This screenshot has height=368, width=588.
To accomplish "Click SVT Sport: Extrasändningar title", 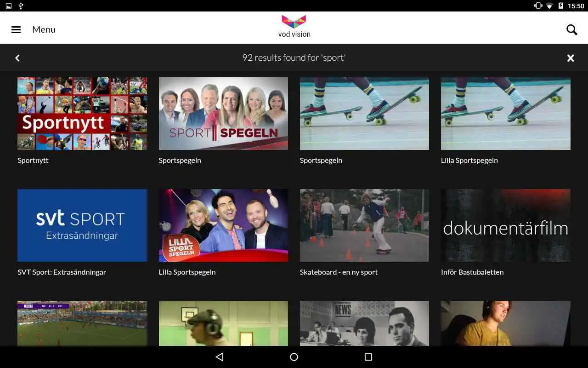I will tap(62, 272).
